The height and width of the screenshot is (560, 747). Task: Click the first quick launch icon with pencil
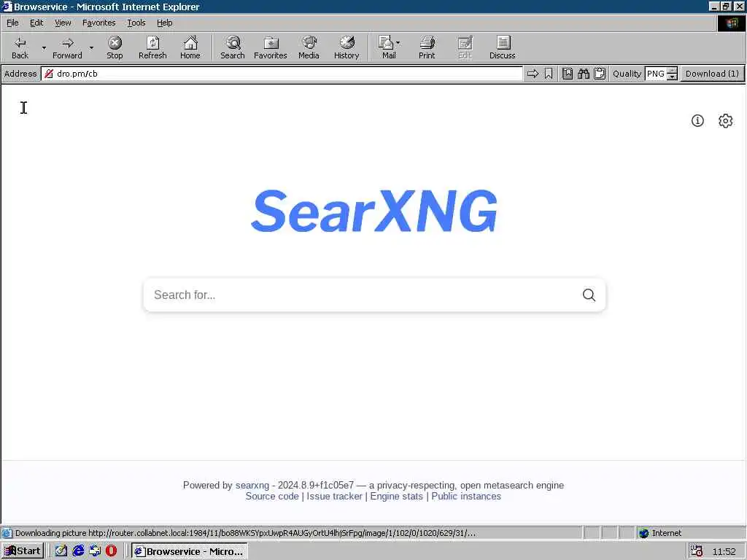tap(61, 551)
